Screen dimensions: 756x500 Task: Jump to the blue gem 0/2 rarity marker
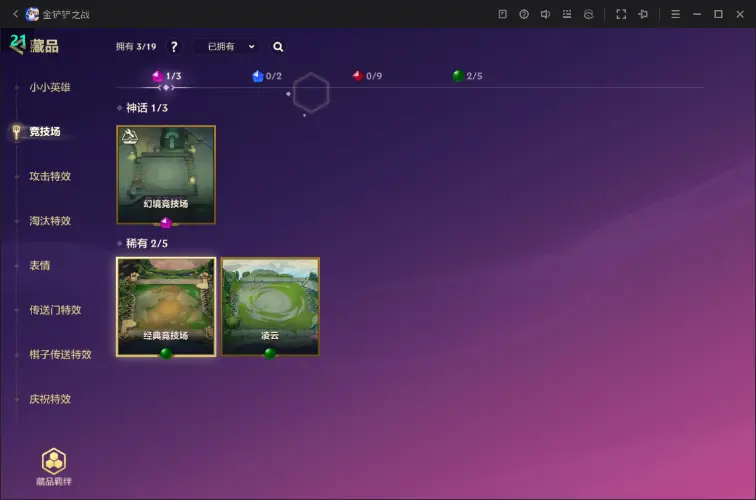point(267,76)
